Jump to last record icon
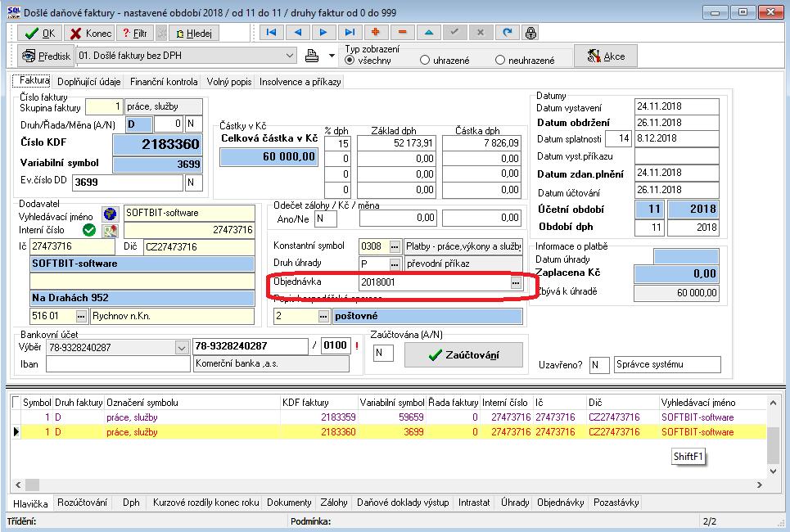The height and width of the screenshot is (532, 790). pyautogui.click(x=350, y=33)
